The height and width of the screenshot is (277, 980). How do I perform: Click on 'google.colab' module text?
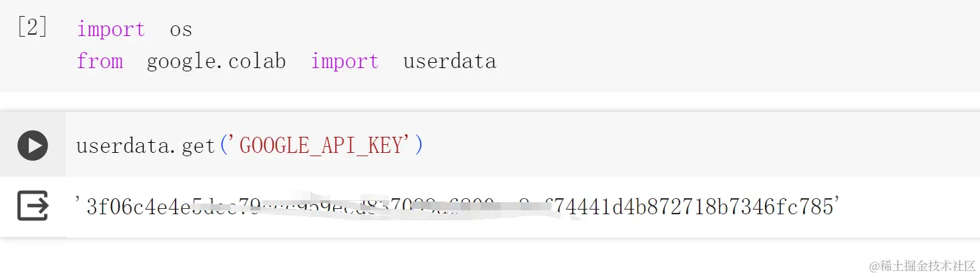click(216, 61)
